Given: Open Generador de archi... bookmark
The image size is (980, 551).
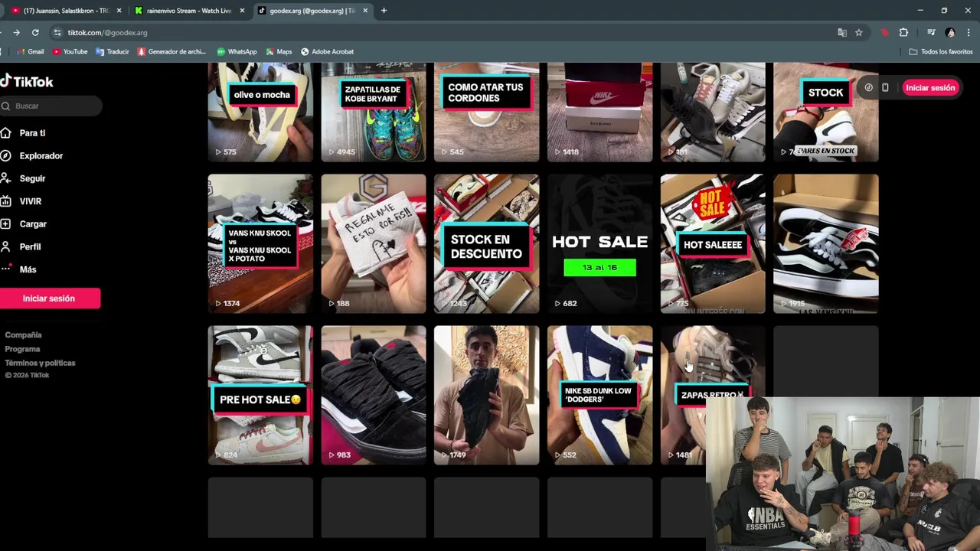Looking at the screenshot, I should [171, 52].
